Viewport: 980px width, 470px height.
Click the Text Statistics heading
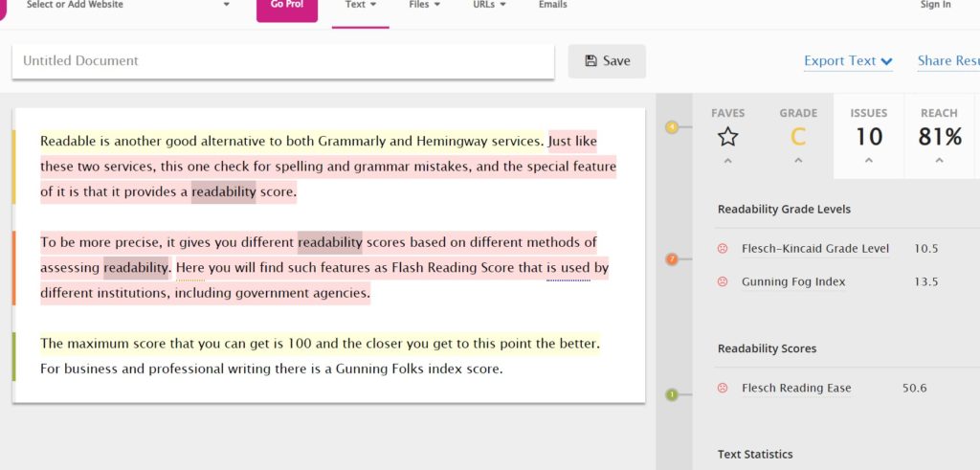click(x=755, y=455)
